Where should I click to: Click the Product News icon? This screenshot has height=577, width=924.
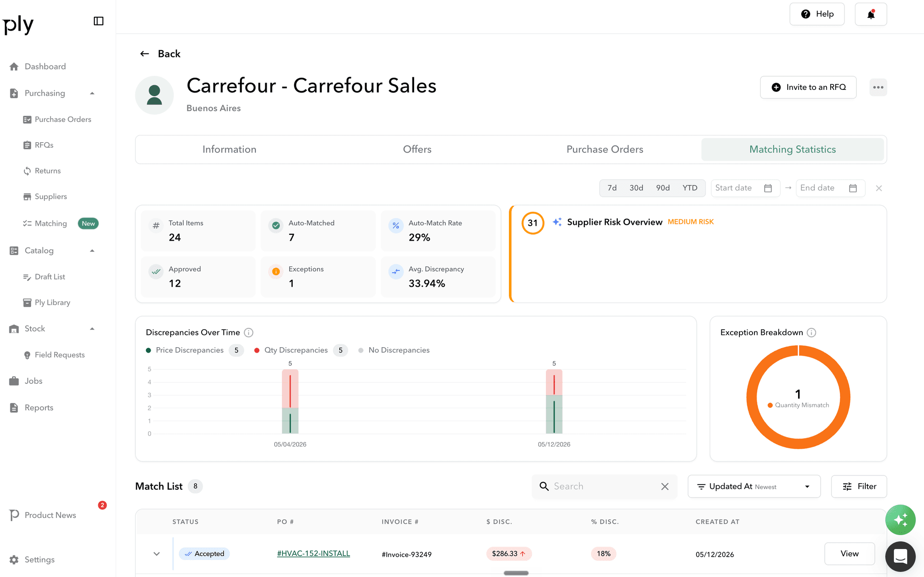[14, 515]
